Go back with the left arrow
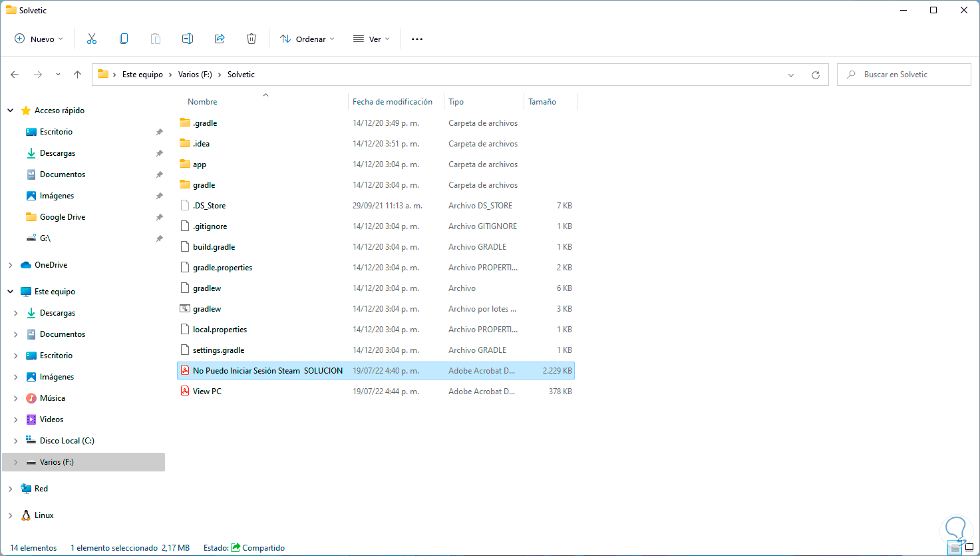The height and width of the screenshot is (556, 980). 15,75
